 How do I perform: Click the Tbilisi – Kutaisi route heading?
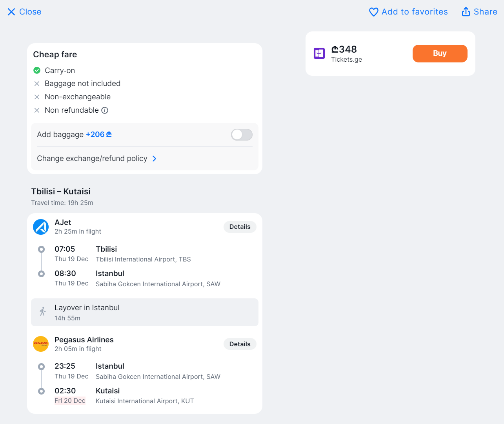[x=61, y=192]
